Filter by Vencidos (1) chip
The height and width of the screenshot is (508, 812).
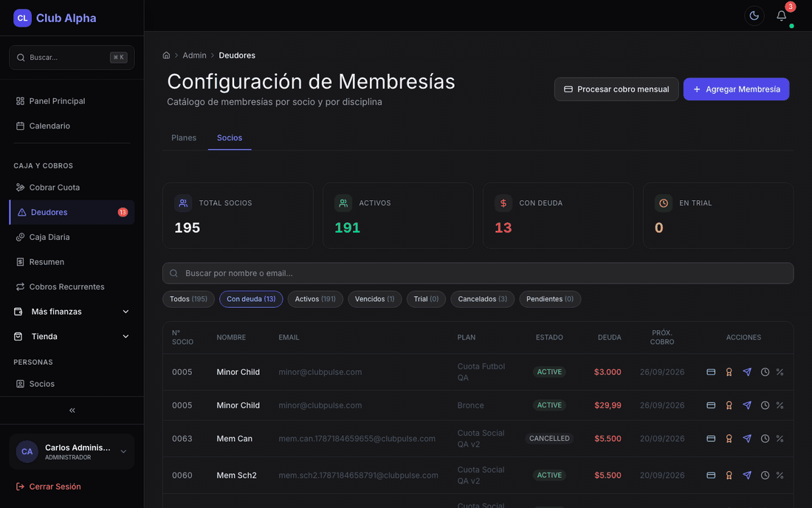coord(375,299)
